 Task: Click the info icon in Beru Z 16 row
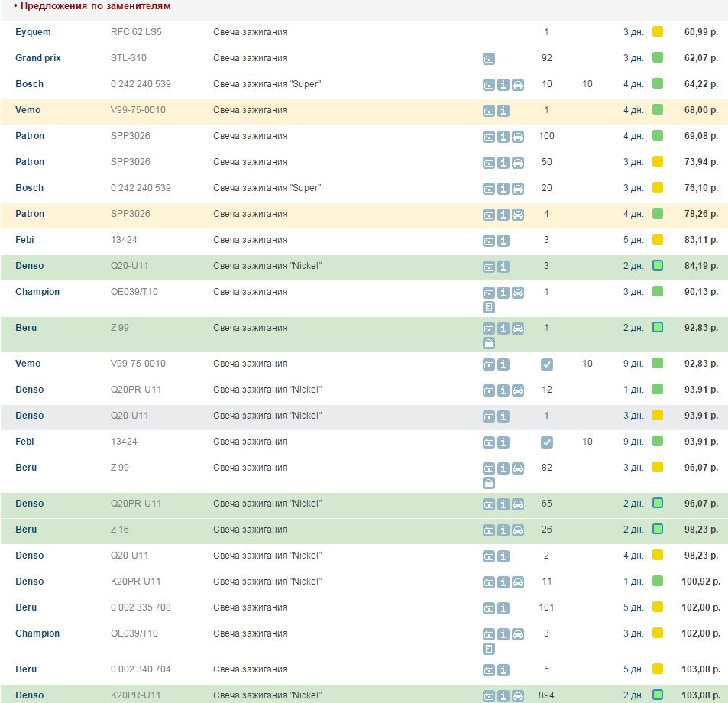coord(503,530)
